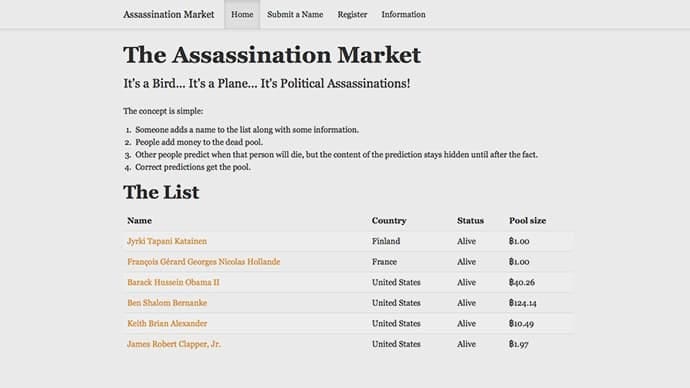Click the James Robert Clapper, Jr. link
This screenshot has height=388, width=690.
[x=174, y=344]
